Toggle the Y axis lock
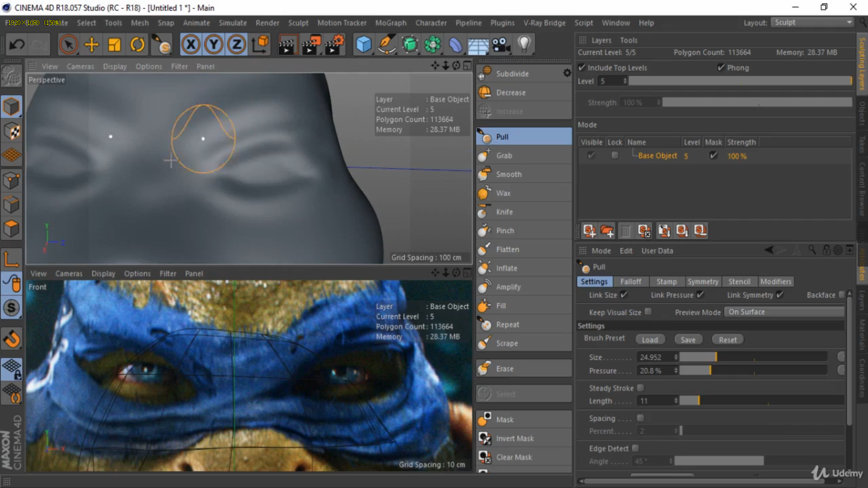Screen dimensions: 868x488 (213, 44)
